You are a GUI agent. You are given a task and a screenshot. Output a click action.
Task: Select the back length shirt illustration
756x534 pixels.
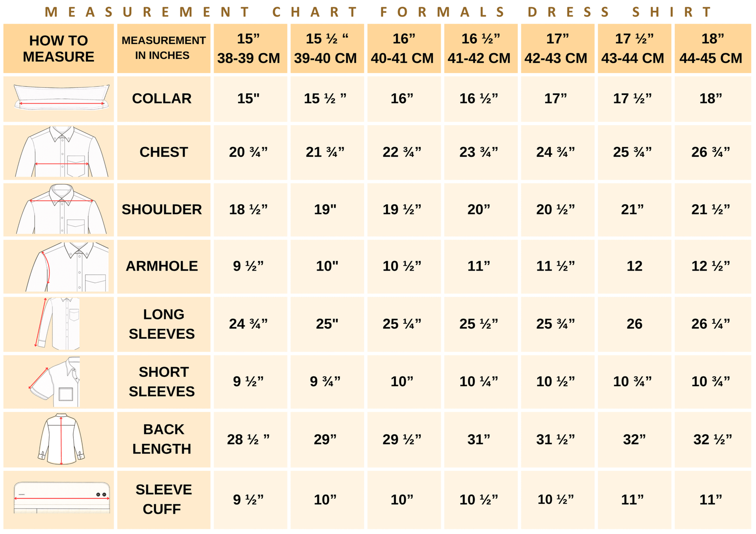pyautogui.click(x=61, y=439)
